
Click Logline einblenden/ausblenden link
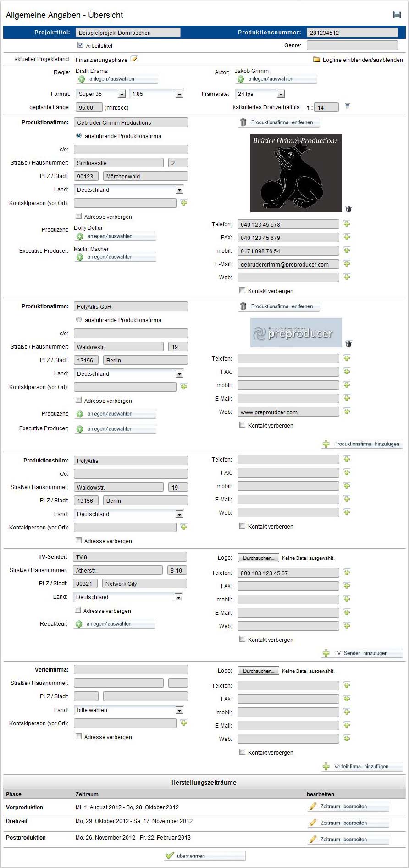pyautogui.click(x=363, y=60)
